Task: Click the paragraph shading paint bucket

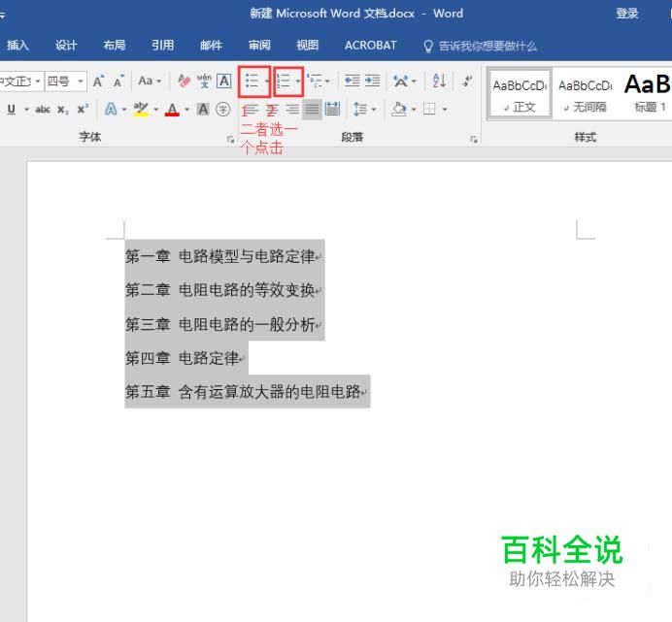Action: coord(399,110)
